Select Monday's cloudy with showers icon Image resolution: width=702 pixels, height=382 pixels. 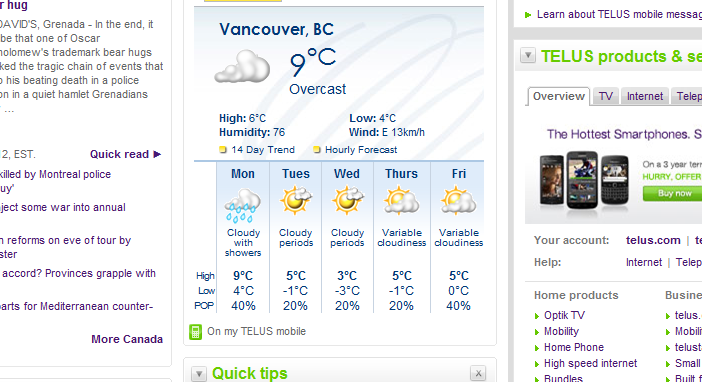[x=243, y=206]
